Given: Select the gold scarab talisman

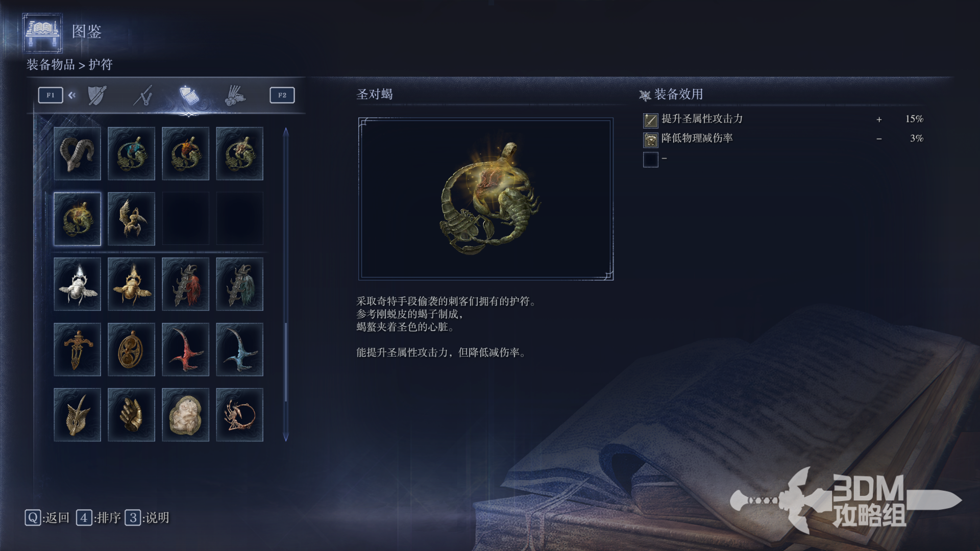Looking at the screenshot, I should (x=131, y=284).
